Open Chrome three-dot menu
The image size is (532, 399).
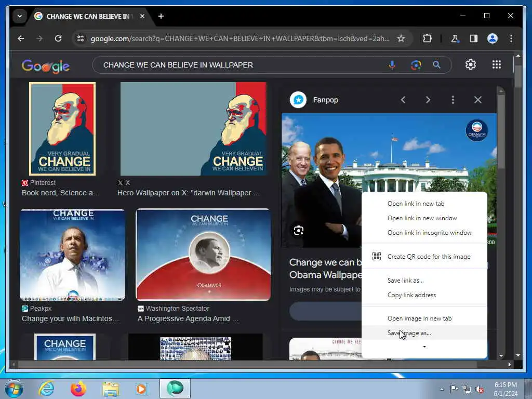point(511,38)
